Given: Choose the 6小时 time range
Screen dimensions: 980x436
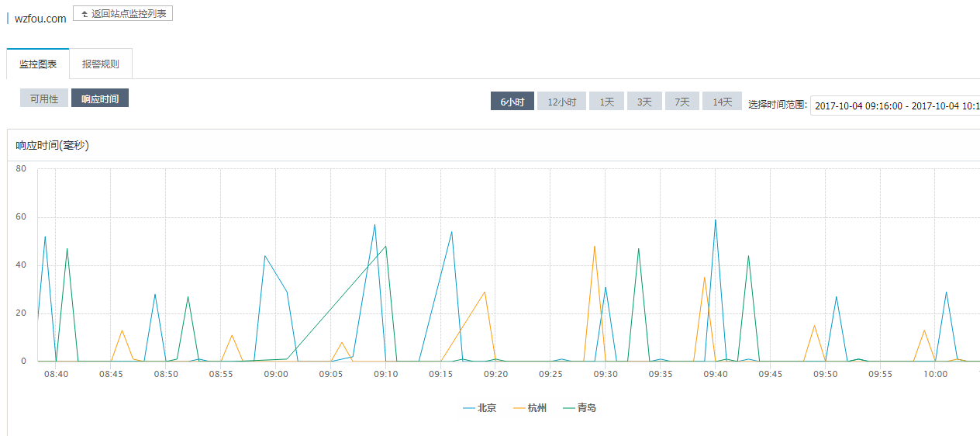Looking at the screenshot, I should [x=512, y=102].
